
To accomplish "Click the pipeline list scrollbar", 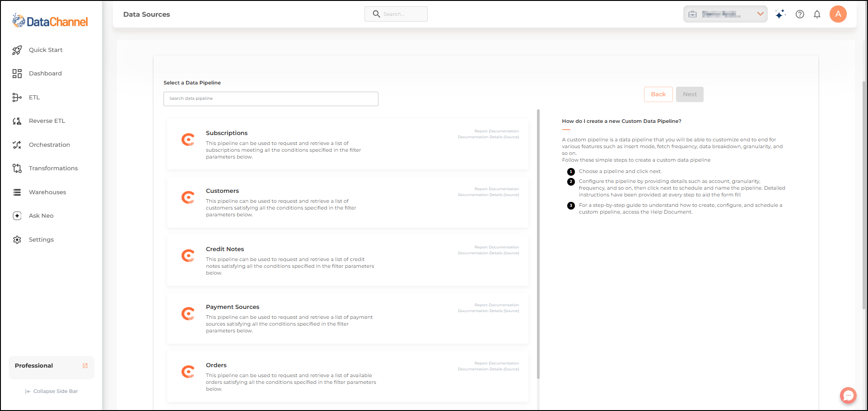I will click(538, 244).
